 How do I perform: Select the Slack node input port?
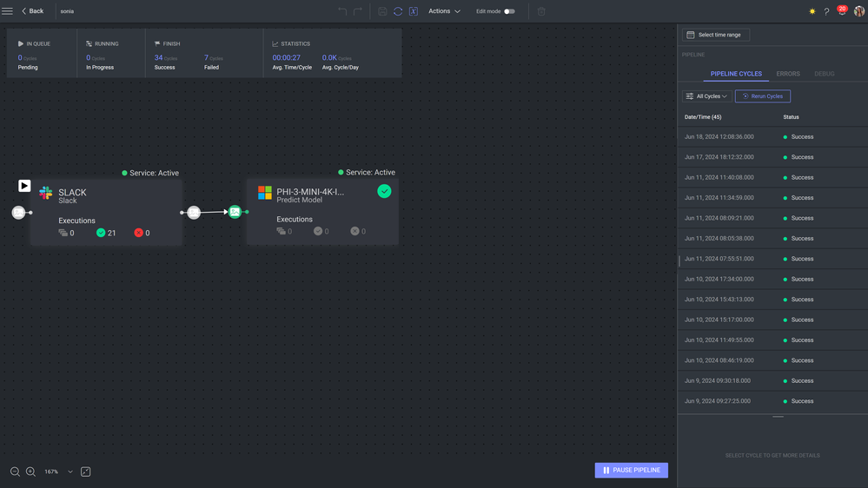19,213
